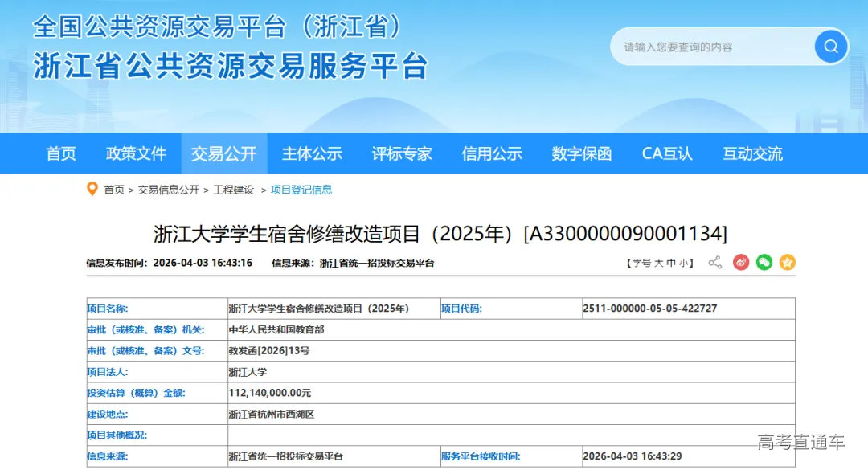
Task: Click the orange QZone star icon
Action: (787, 263)
